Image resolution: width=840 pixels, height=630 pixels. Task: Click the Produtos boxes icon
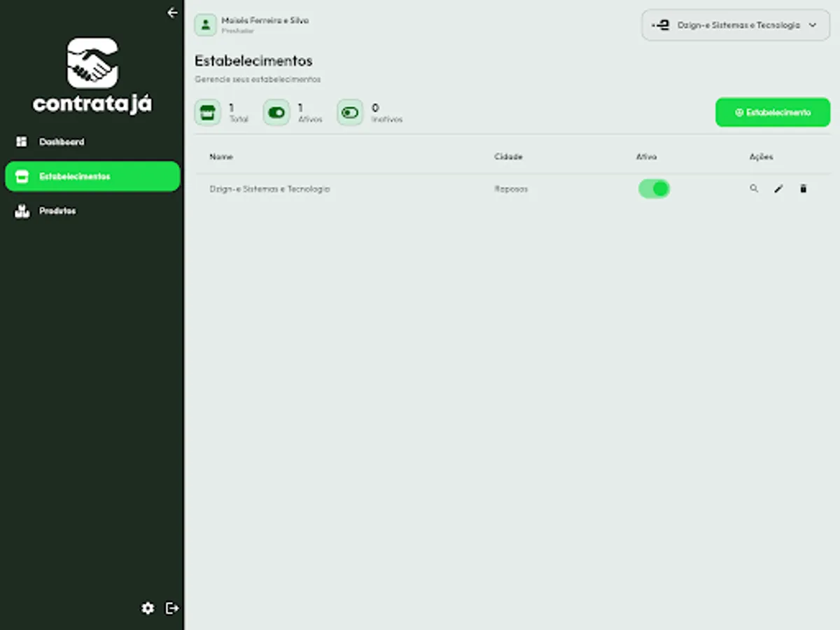(x=22, y=211)
